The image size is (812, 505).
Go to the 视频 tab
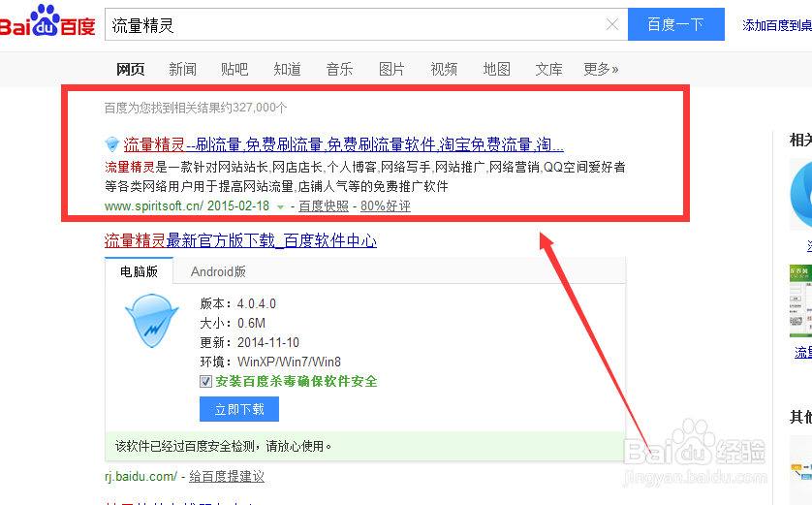[444, 69]
